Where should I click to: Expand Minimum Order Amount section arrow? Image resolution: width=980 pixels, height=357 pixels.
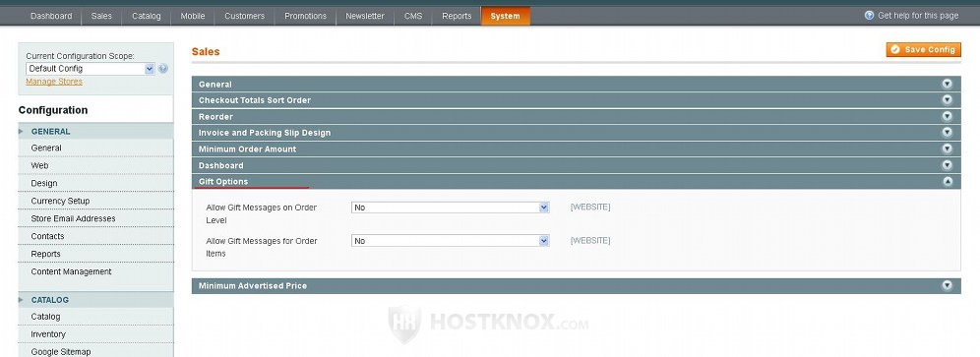(947, 149)
